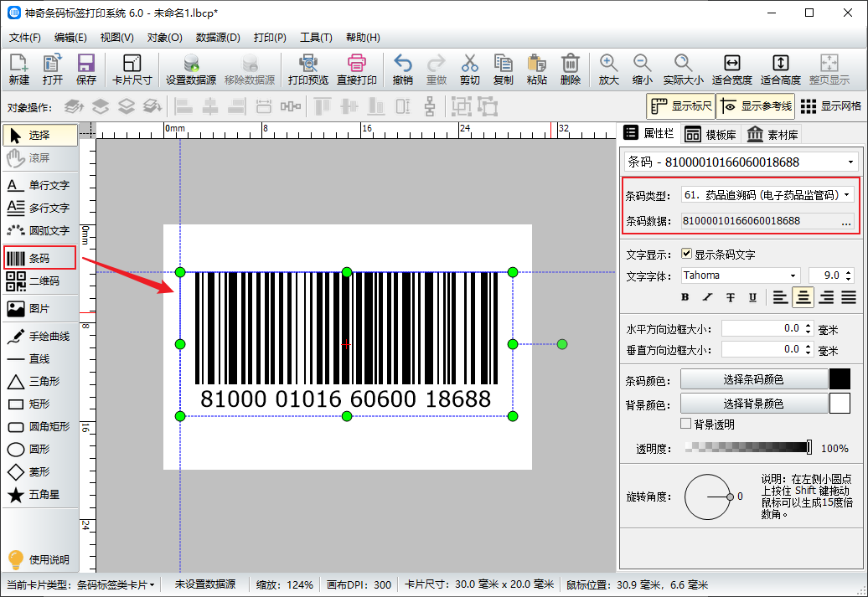Fit canvas with 适合宽度
Viewport: 868px width, 597px height.
(731, 69)
